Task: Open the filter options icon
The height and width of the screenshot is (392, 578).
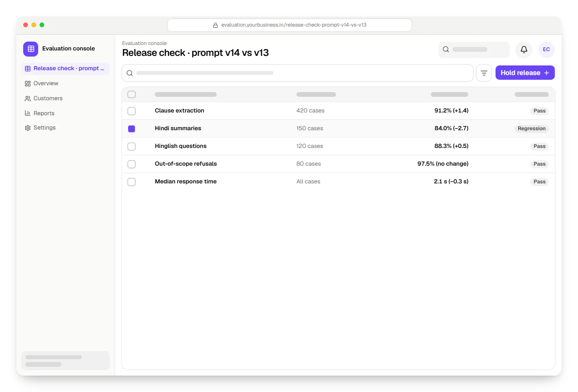Action: [x=484, y=73]
